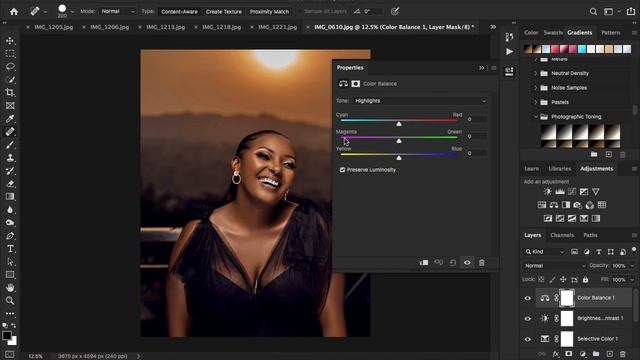
Task: Select the Spot Healing Brush tool
Action: click(x=10, y=132)
